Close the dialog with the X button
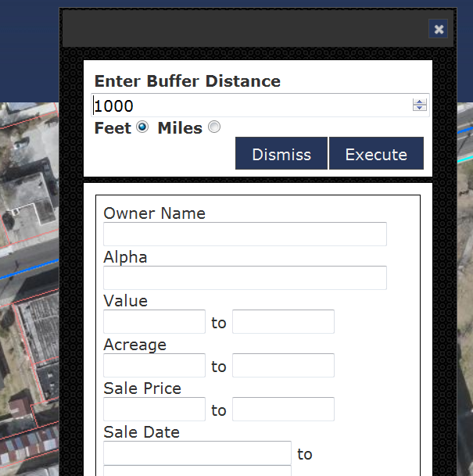Image resolution: width=473 pixels, height=476 pixels. (x=438, y=29)
